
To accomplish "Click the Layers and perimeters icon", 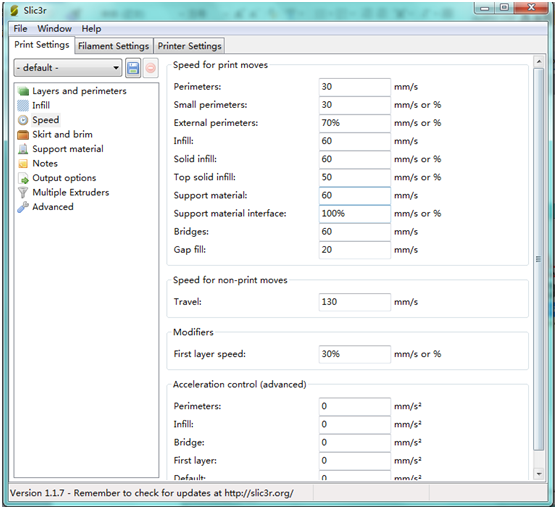I will coord(23,91).
